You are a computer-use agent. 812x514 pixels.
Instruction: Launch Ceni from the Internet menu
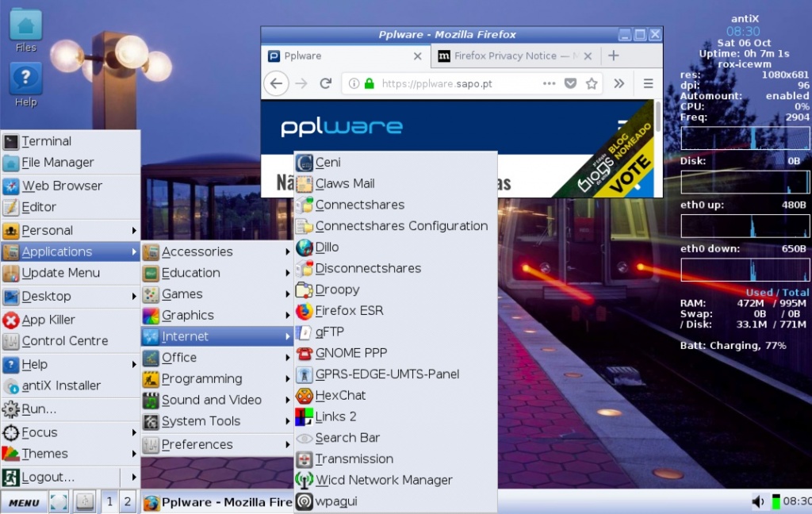324,162
